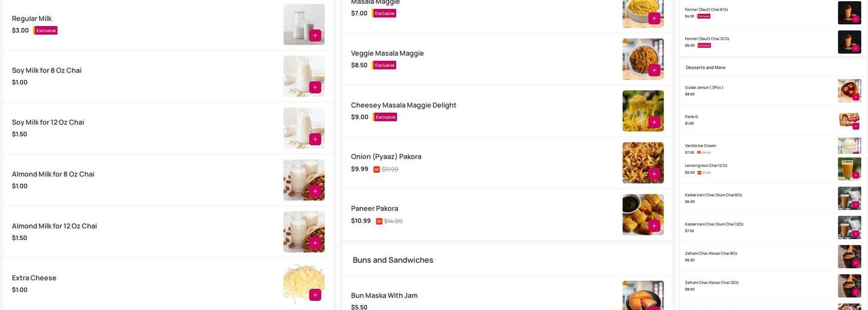Add Veggie Masala Maggie to cart

(654, 70)
